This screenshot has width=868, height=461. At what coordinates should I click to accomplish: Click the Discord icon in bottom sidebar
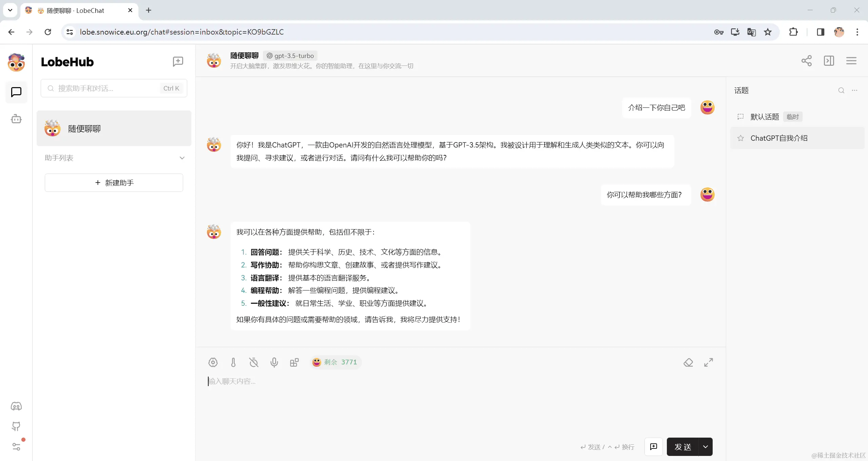16,406
